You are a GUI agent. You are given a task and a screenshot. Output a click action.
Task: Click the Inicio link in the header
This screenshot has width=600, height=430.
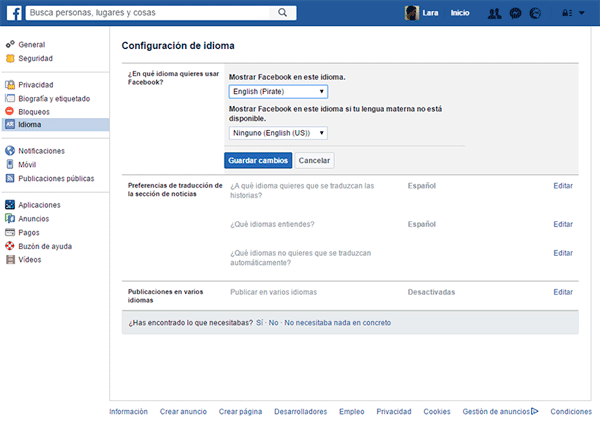pos(460,13)
